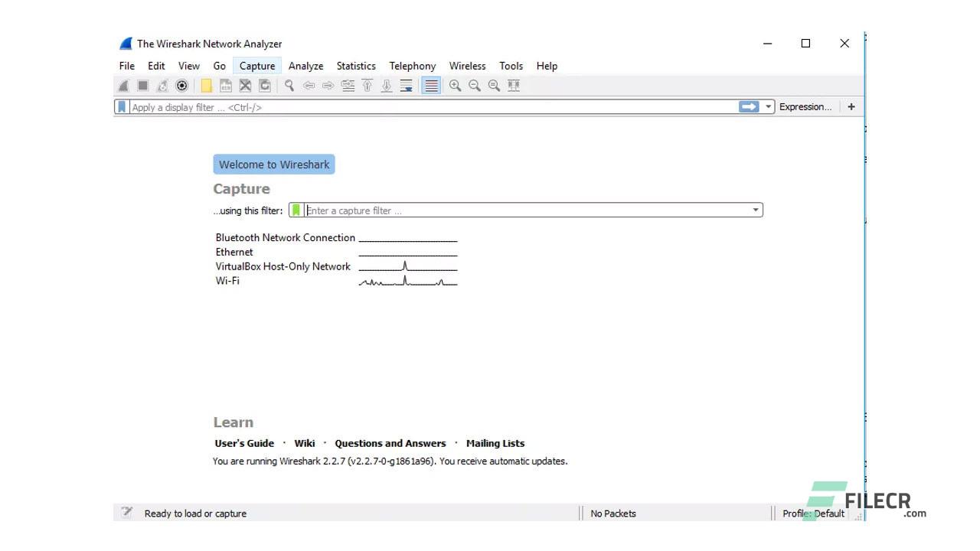Image resolution: width=980 pixels, height=551 pixels.
Task: Open the Analyze menu
Action: (x=305, y=66)
